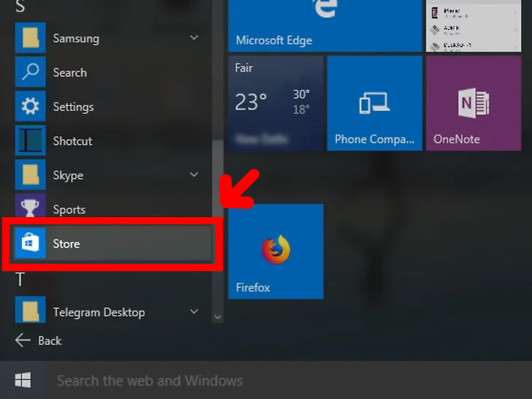Open the live tile with device list
The height and width of the screenshot is (399, 532).
474,26
